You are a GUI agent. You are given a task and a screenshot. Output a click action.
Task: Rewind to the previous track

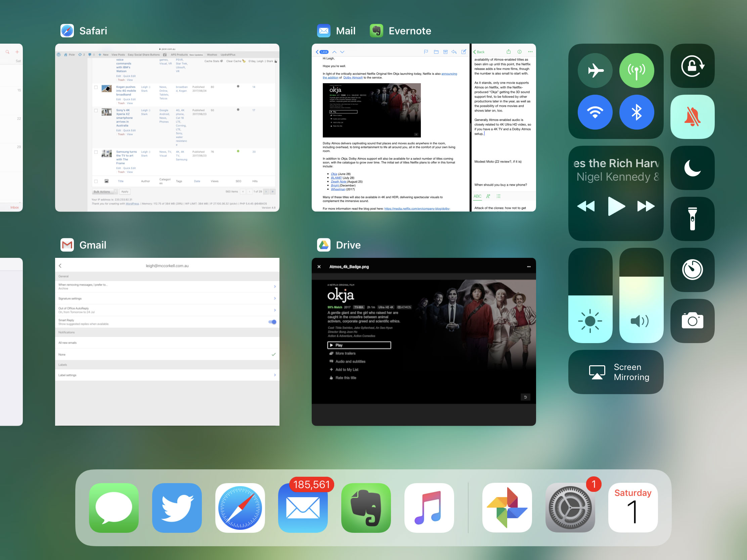pyautogui.click(x=586, y=206)
